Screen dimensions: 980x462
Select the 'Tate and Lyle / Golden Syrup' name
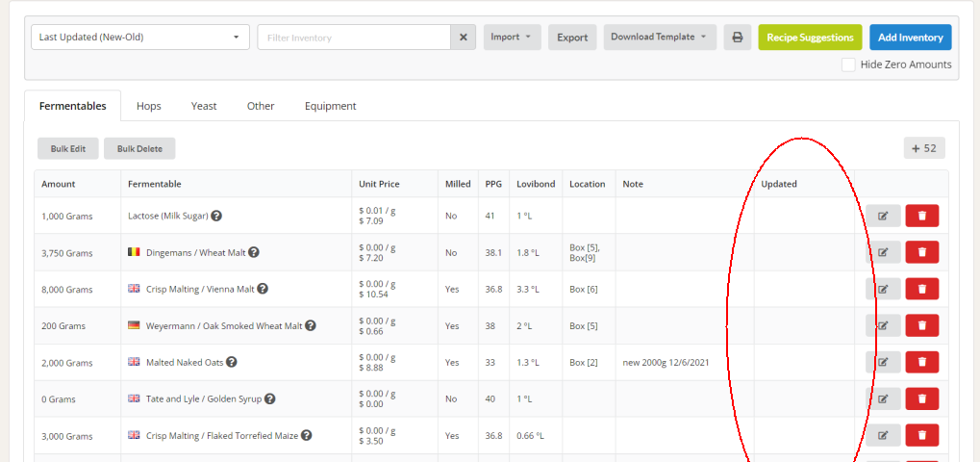coord(204,398)
